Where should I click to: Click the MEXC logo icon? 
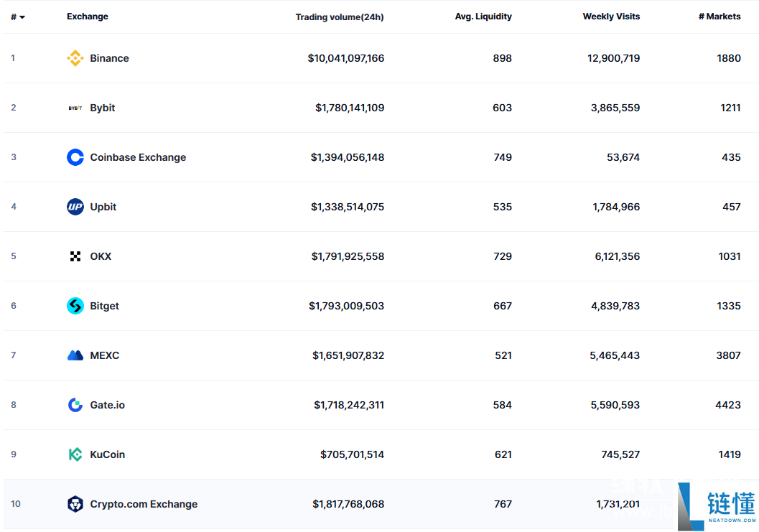(75, 355)
